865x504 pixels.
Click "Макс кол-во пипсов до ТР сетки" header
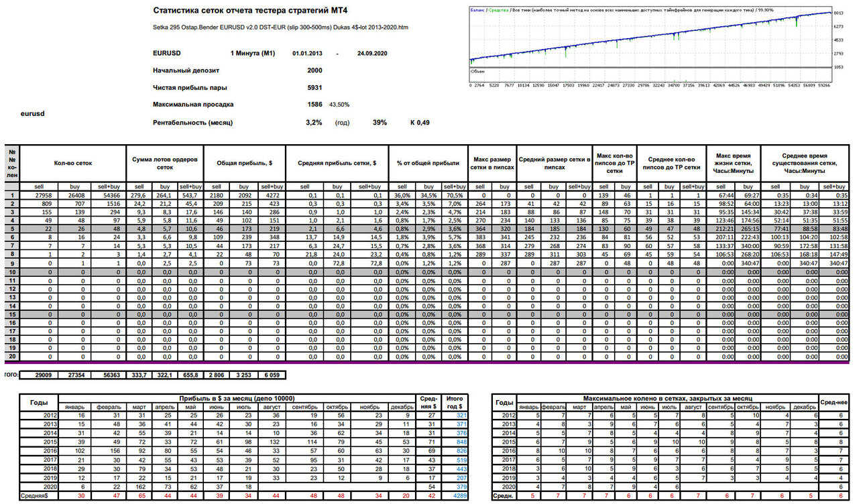(614, 163)
